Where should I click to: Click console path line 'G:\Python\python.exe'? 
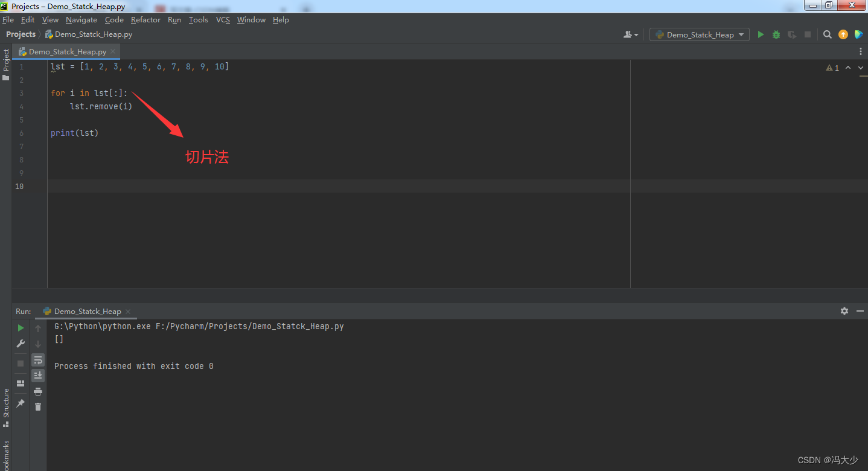pyautogui.click(x=199, y=326)
